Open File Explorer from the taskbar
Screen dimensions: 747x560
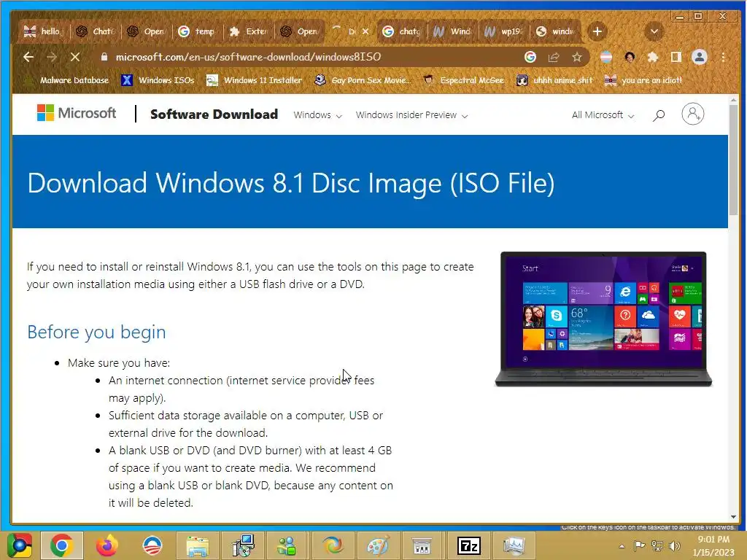click(197, 545)
